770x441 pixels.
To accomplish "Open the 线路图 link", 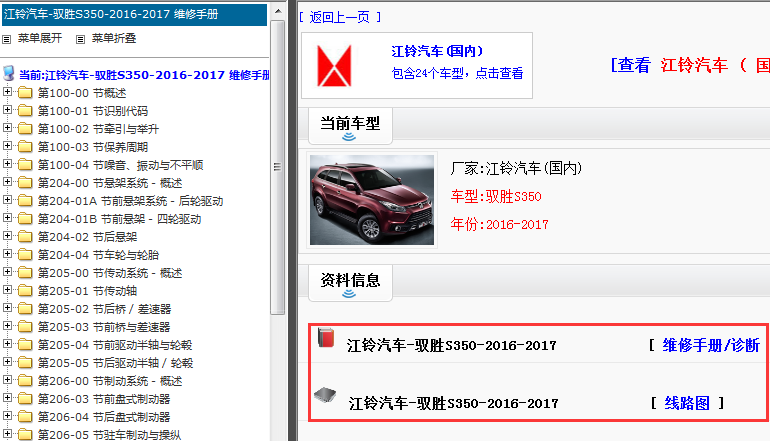I will (x=687, y=403).
